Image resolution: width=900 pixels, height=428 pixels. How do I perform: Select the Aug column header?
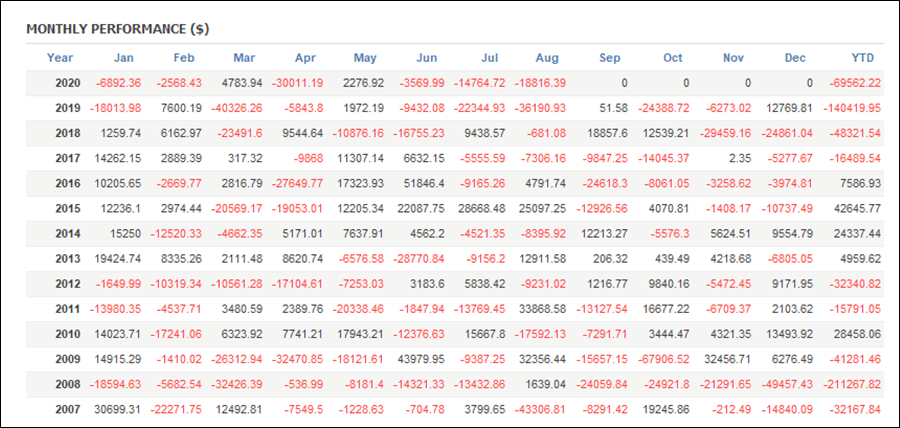[x=547, y=58]
